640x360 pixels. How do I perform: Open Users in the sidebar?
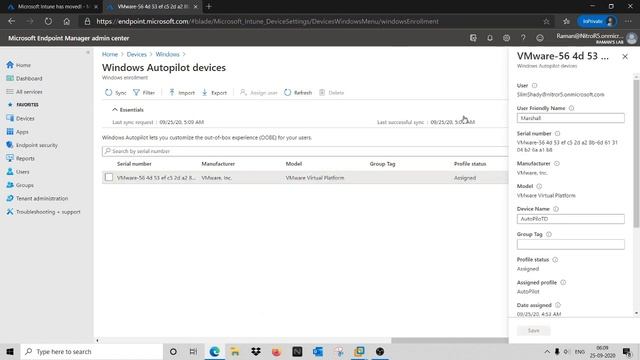click(18, 172)
